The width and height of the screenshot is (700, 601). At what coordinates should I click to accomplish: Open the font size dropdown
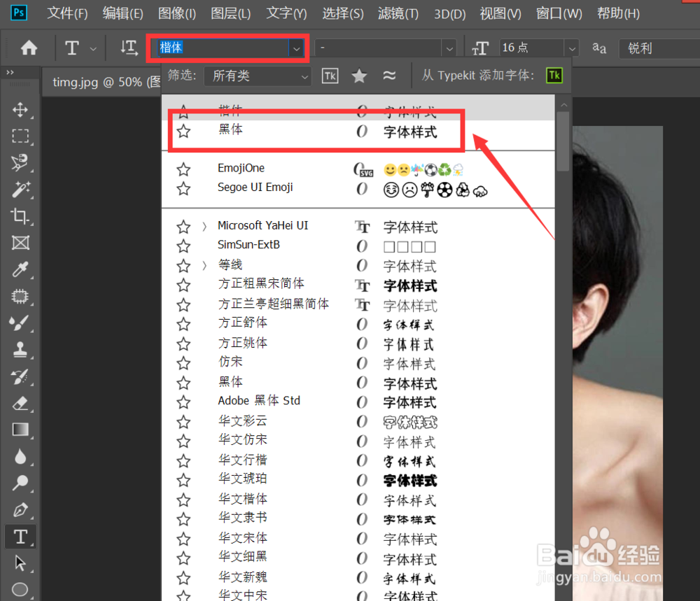tap(572, 47)
